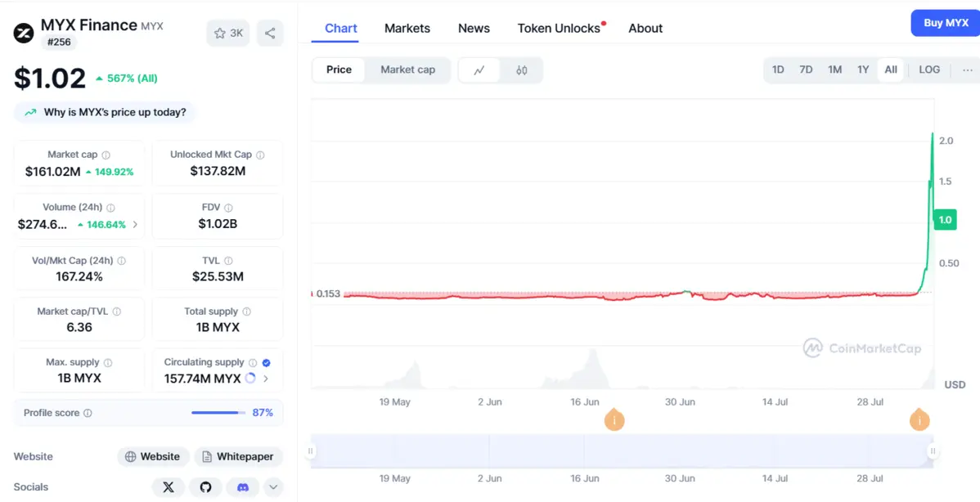Open MYX Finance's X (Twitter) profile

(x=168, y=486)
